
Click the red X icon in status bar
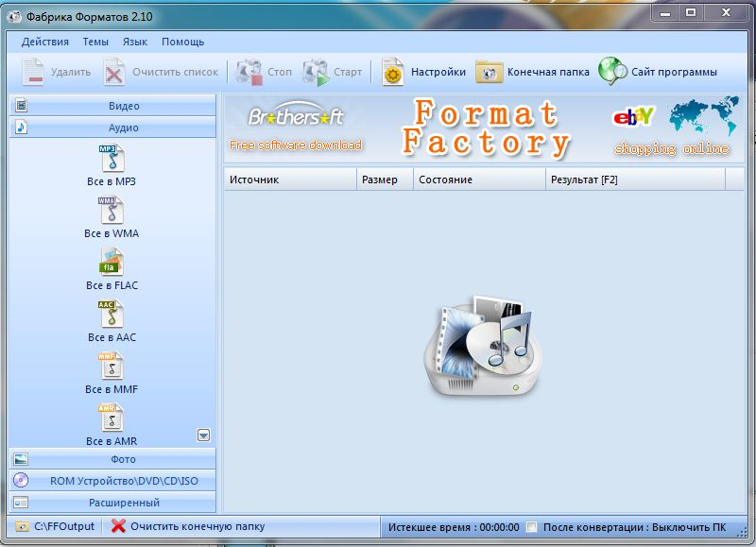pos(118,526)
